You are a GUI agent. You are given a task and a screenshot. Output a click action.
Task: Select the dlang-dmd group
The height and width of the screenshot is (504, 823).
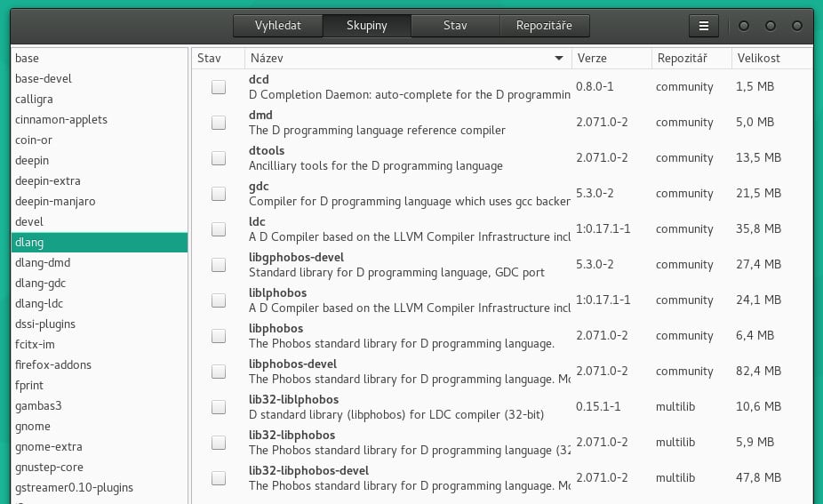(x=100, y=263)
